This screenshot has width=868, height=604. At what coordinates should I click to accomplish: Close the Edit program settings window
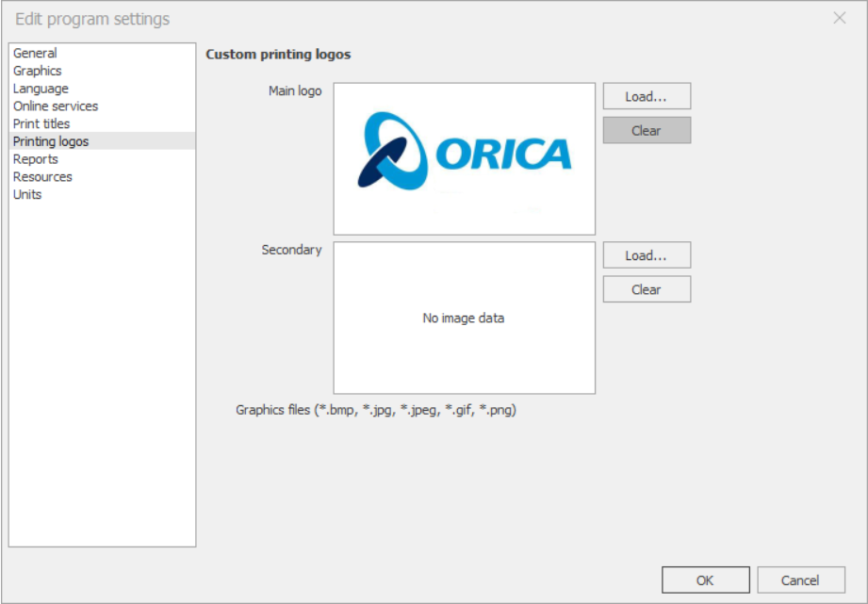click(840, 18)
